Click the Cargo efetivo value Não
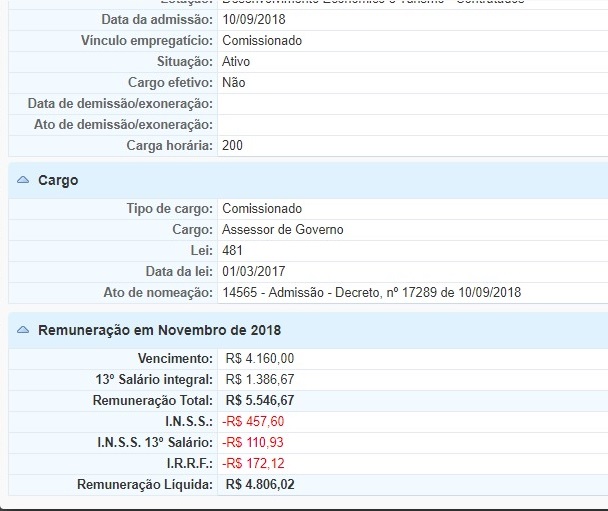608x511 pixels. click(x=233, y=82)
